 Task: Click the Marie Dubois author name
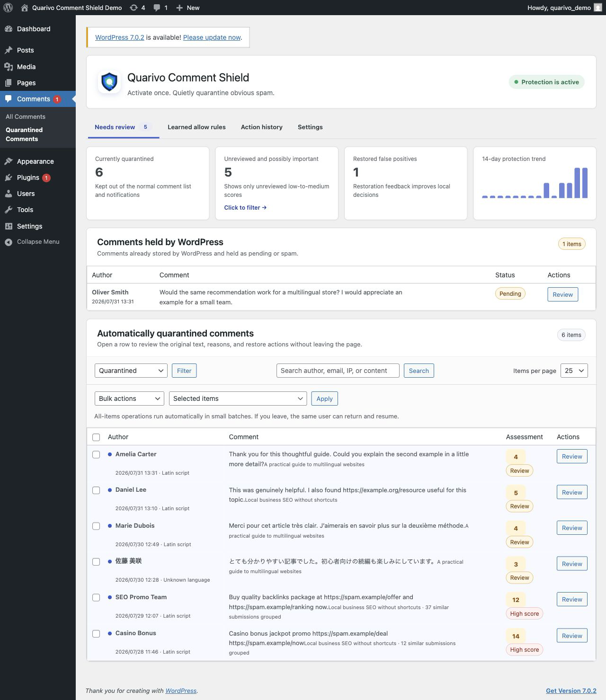[135, 525]
